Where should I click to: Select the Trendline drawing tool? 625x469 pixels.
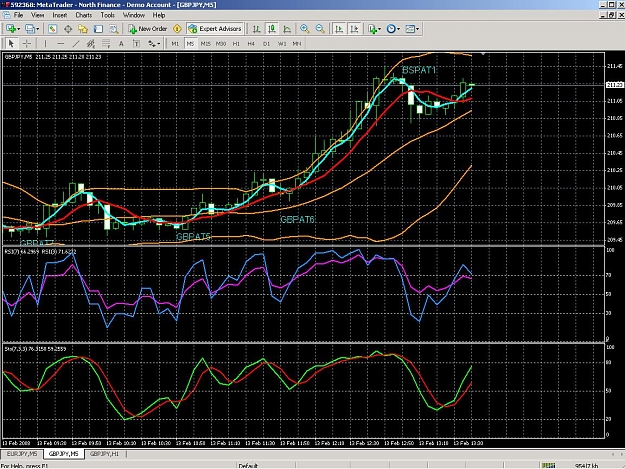pyautogui.click(x=76, y=43)
